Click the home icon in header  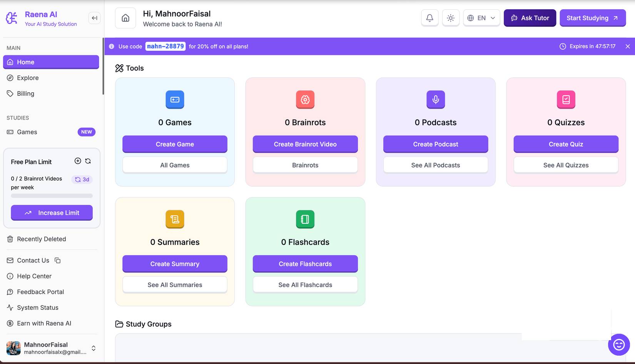click(125, 18)
